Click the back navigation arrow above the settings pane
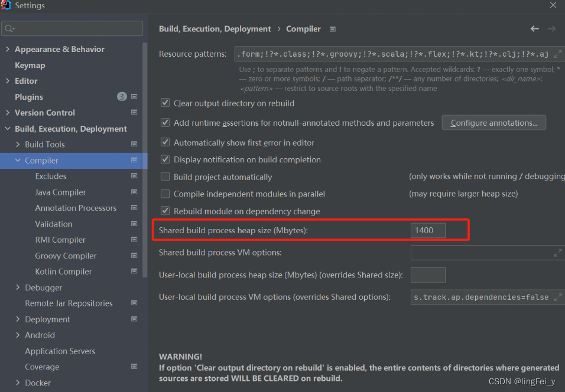The width and height of the screenshot is (565, 392). (x=535, y=28)
